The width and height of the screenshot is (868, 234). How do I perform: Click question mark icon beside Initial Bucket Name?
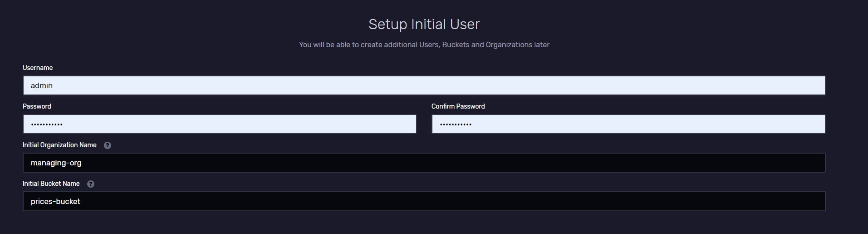tap(91, 184)
